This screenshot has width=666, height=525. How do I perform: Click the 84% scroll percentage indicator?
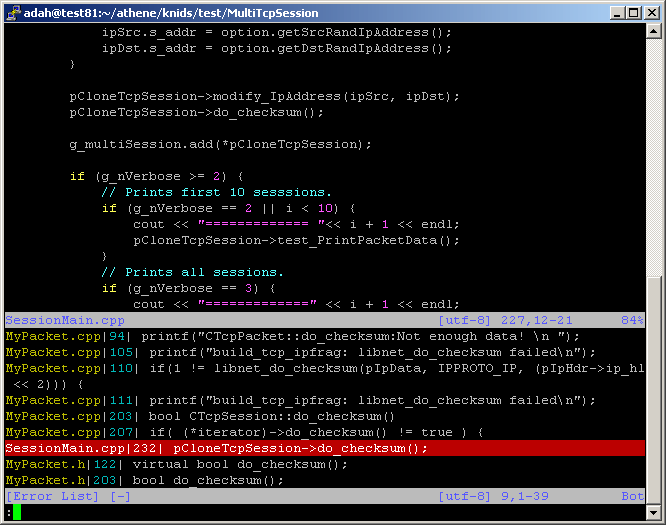pyautogui.click(x=632, y=320)
